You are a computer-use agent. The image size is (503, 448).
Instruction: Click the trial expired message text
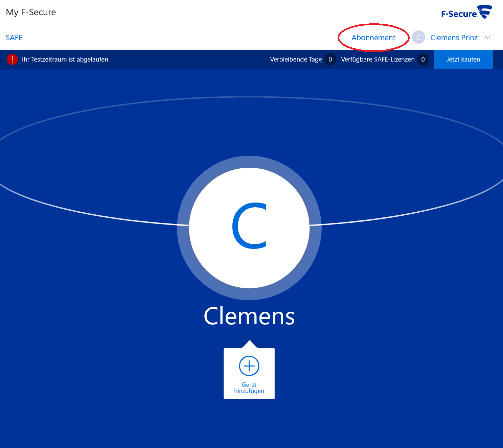click(x=66, y=60)
